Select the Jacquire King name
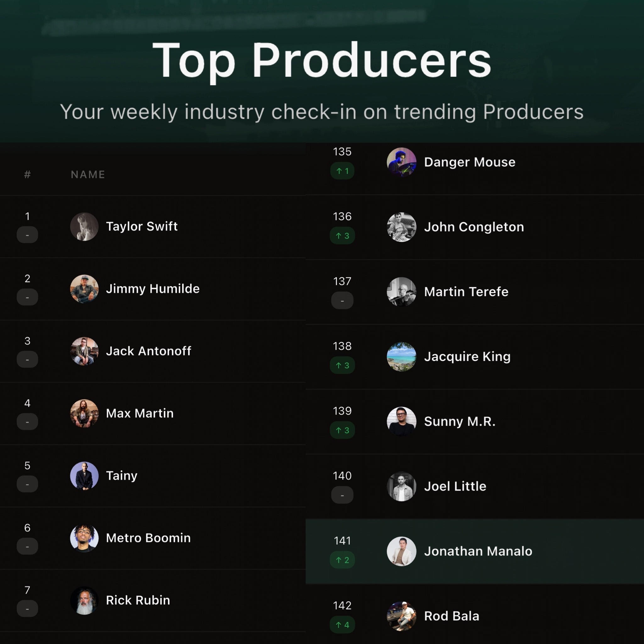644x644 pixels. point(467,357)
